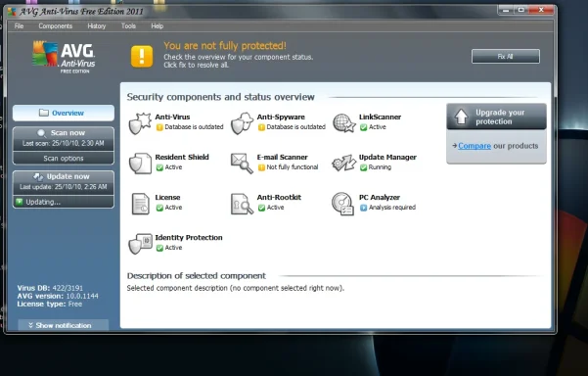Click 'Database is outdated' under Anti-Virus
This screenshot has height=376, width=588.
click(x=194, y=127)
